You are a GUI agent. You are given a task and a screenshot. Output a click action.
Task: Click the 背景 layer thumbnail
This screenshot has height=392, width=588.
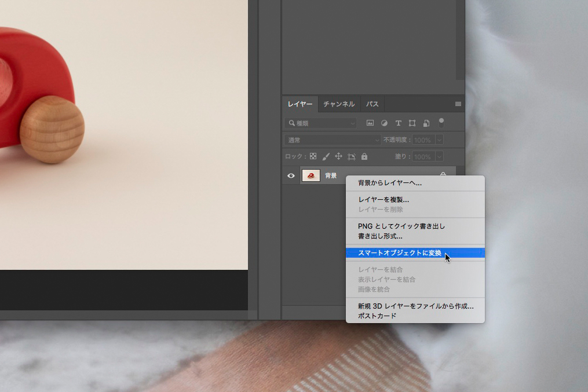pos(311,175)
